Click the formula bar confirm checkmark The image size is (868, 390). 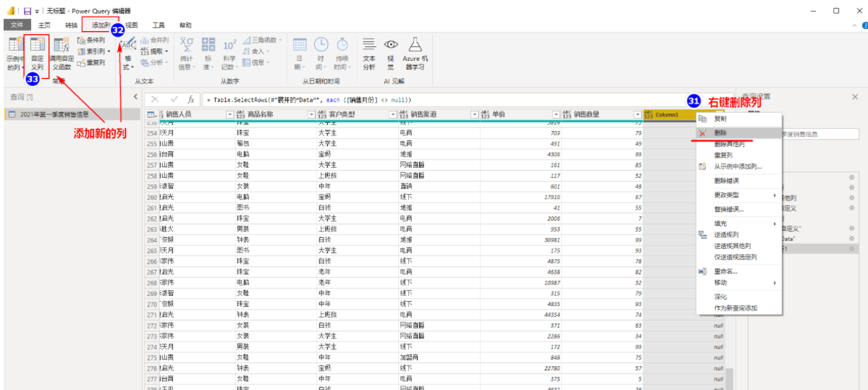pos(174,100)
